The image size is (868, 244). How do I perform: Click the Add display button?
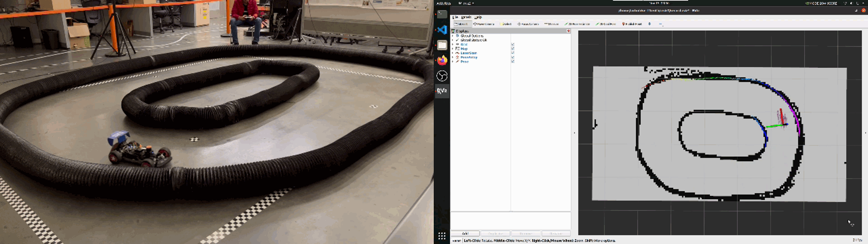coord(465,233)
